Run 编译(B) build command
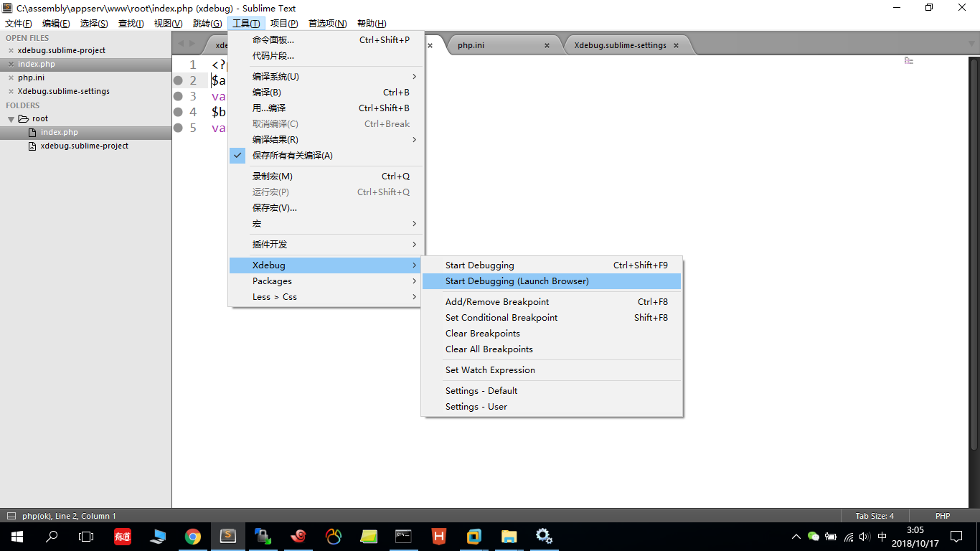Screen dimensions: 980x551 coord(326,93)
